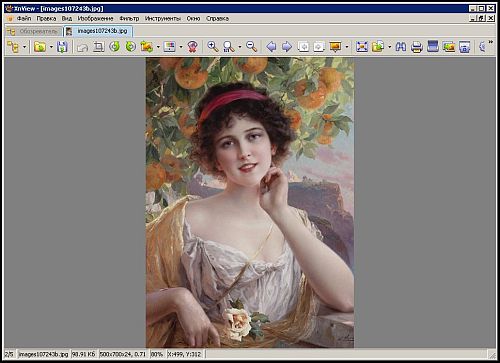This screenshot has height=363, width=500.
Task: Click the Save As floppy disk icon
Action: (x=62, y=47)
